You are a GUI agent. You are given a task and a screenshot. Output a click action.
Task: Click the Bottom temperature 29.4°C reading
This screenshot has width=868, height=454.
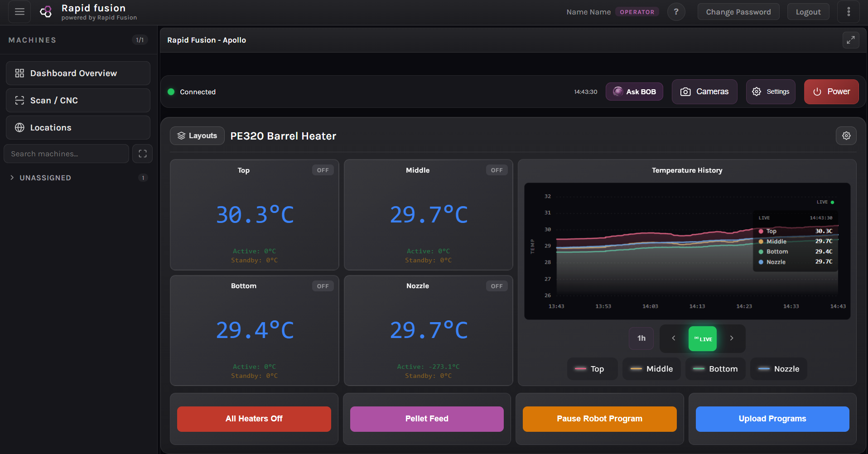(x=255, y=330)
